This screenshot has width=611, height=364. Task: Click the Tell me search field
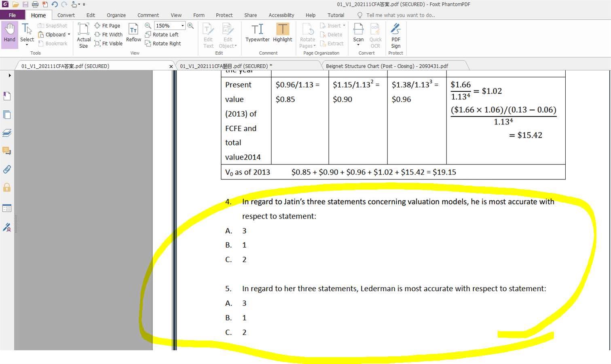pyautogui.click(x=400, y=15)
